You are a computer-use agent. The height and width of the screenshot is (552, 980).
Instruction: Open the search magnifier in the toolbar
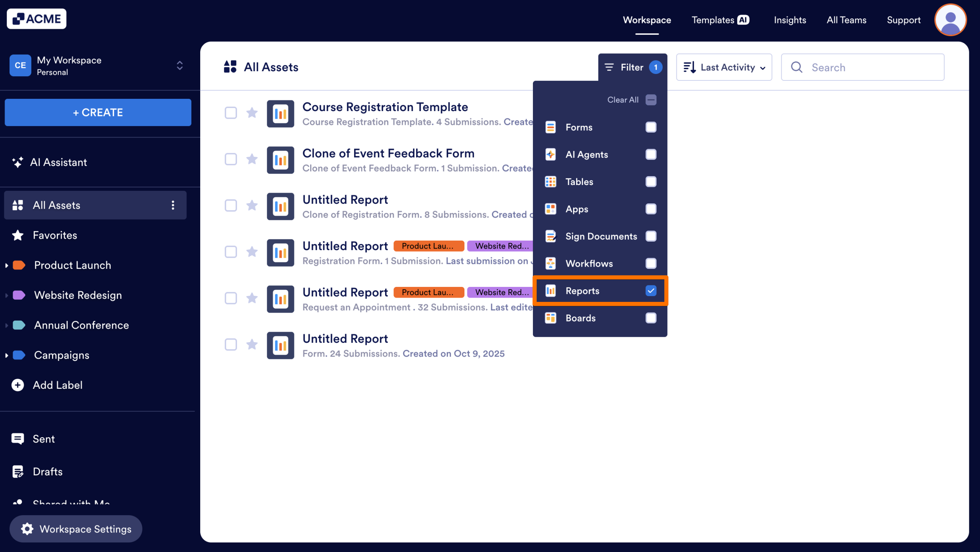[x=797, y=67]
